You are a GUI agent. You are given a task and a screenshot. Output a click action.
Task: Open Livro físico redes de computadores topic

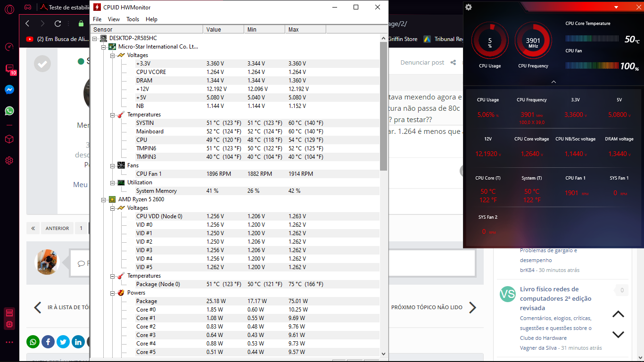[555, 298]
